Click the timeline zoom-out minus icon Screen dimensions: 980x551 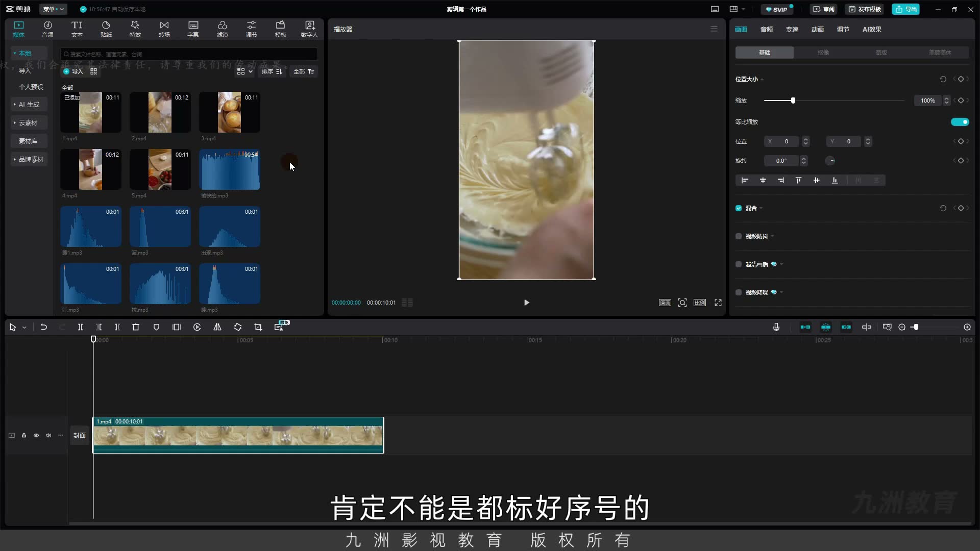tap(902, 327)
